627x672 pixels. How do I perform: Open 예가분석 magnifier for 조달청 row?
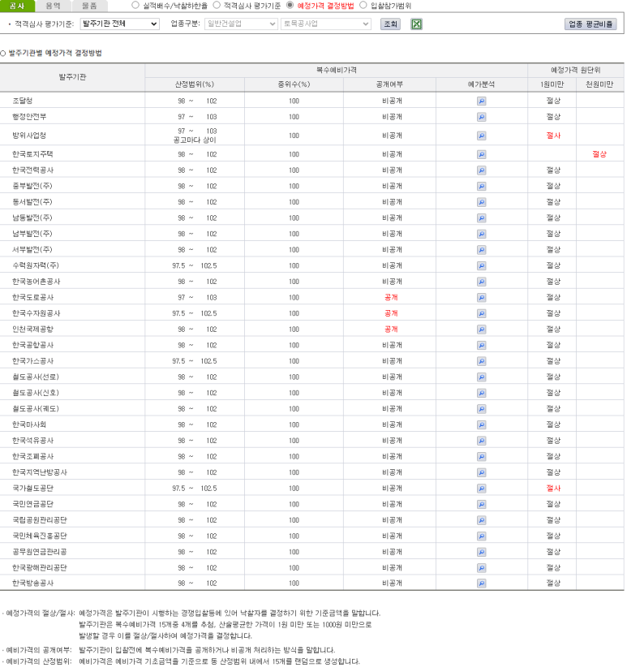tap(481, 101)
